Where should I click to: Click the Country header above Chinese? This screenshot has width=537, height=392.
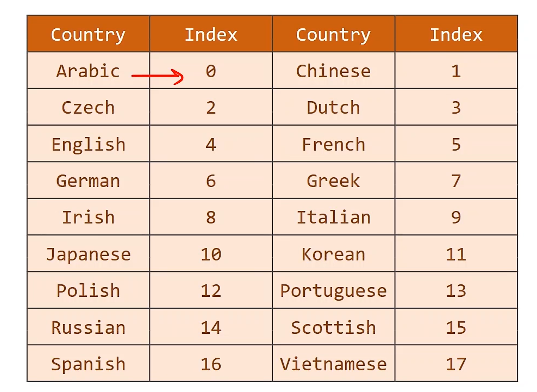(x=333, y=35)
